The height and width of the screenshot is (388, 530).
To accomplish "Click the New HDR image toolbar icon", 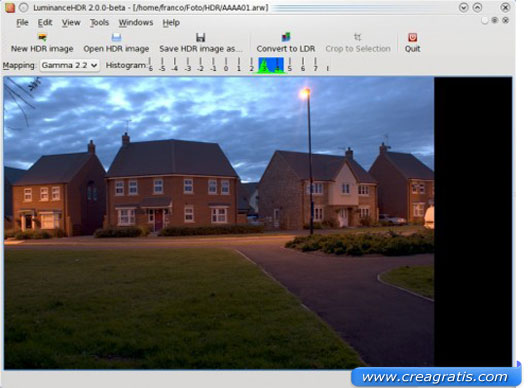I will (x=42, y=37).
